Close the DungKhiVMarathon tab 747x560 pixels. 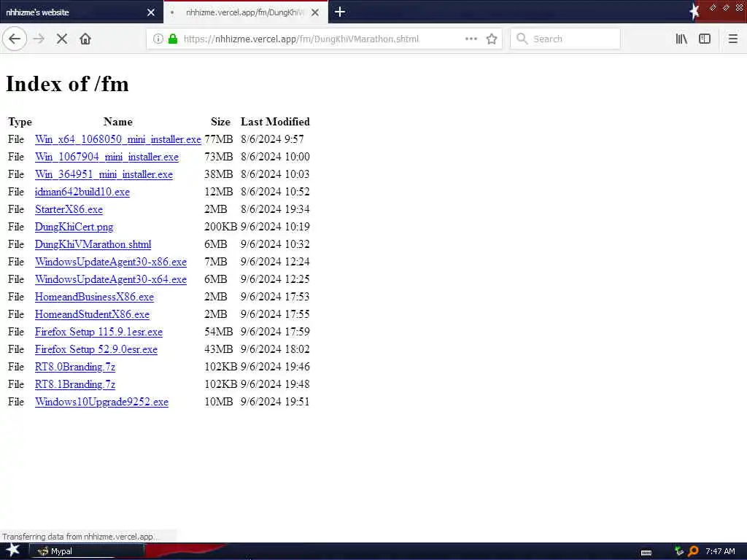click(x=315, y=12)
